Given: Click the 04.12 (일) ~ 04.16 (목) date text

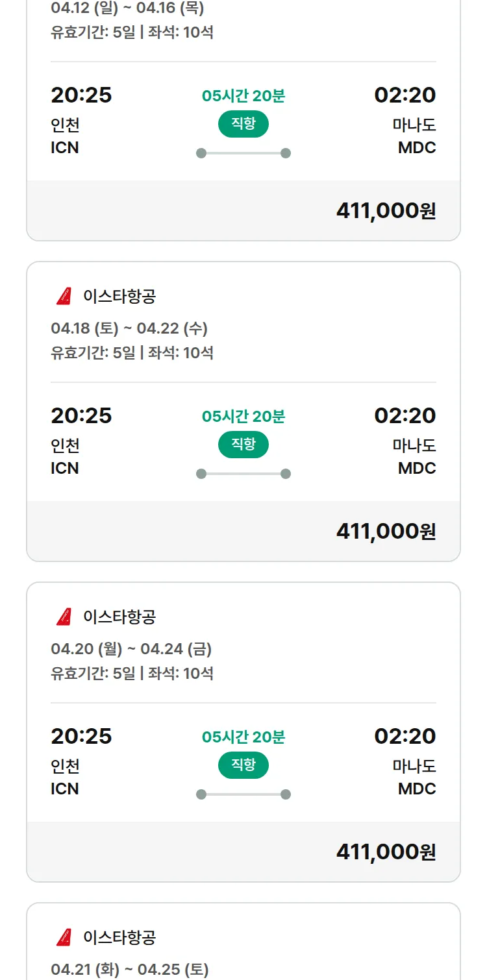Looking at the screenshot, I should pos(127,8).
